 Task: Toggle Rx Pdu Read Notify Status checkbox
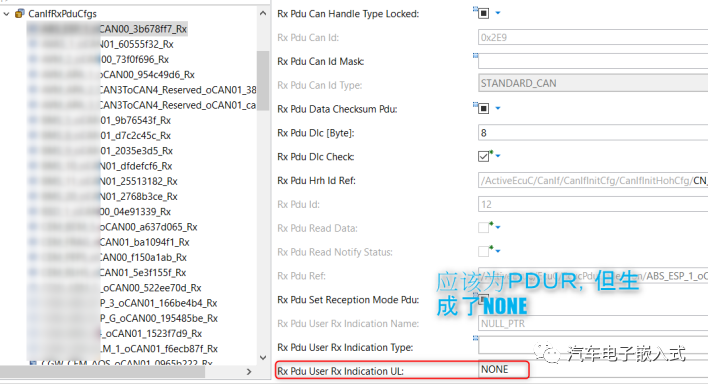(484, 252)
